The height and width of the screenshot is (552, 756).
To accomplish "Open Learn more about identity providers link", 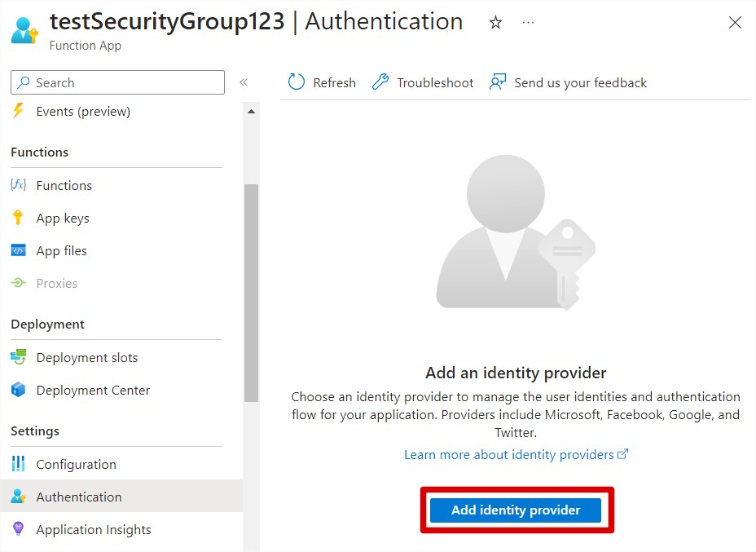I will pyautogui.click(x=509, y=455).
